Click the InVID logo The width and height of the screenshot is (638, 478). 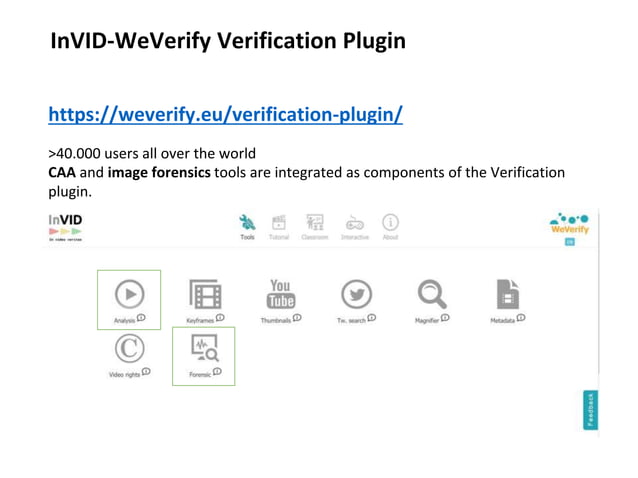click(x=66, y=227)
